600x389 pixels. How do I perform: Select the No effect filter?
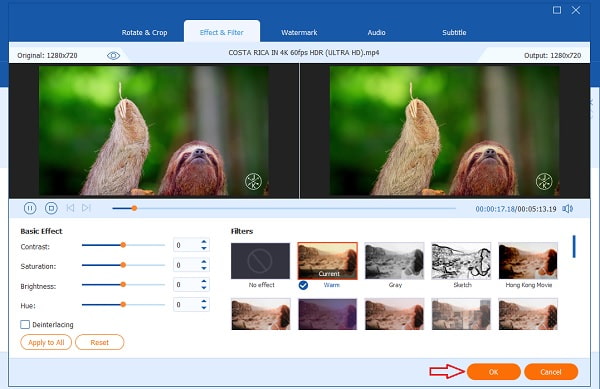click(261, 261)
